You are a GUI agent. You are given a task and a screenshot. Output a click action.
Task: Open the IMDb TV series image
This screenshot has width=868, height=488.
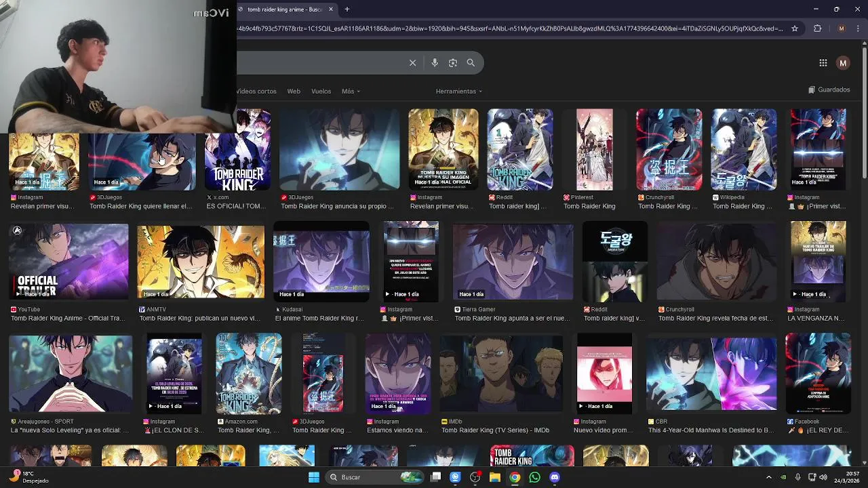[x=501, y=373]
